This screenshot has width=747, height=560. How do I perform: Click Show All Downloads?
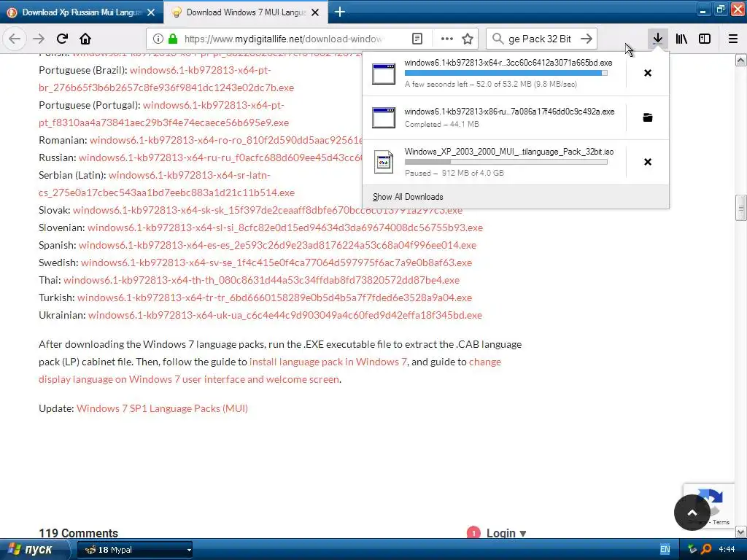pos(408,197)
